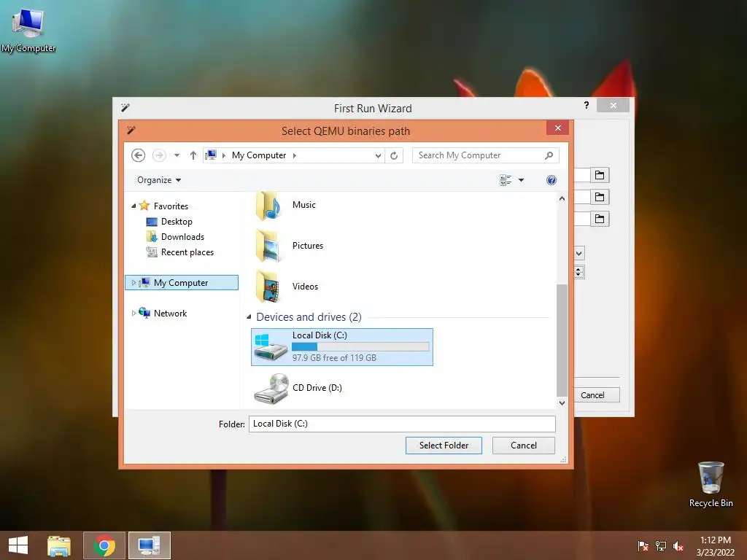Click My Computer in address bar
747x560 pixels.
click(259, 155)
